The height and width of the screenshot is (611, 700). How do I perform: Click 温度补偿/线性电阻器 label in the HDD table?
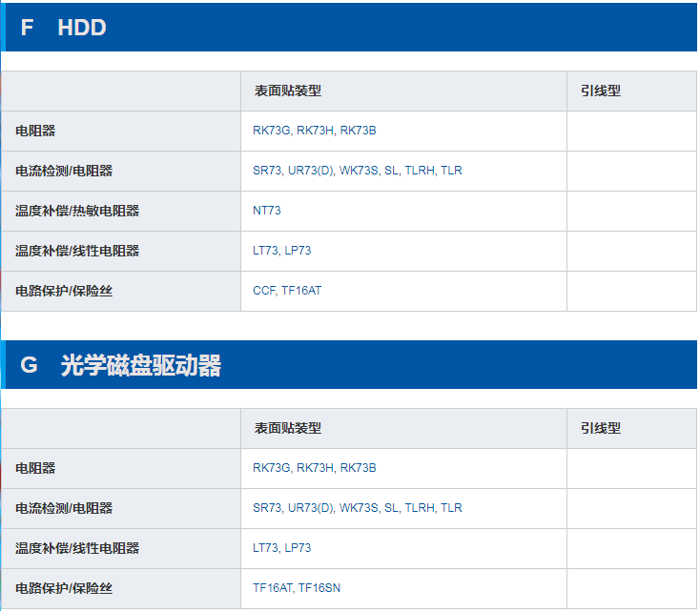point(77,251)
